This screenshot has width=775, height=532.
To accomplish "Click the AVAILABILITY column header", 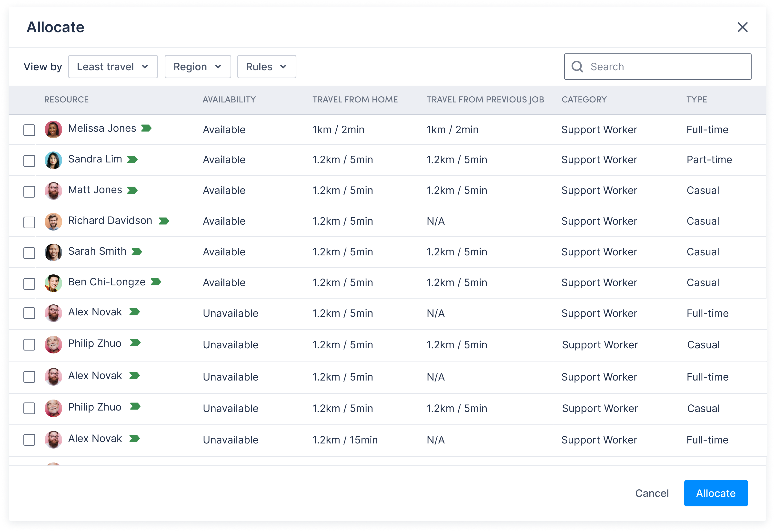I will click(229, 99).
